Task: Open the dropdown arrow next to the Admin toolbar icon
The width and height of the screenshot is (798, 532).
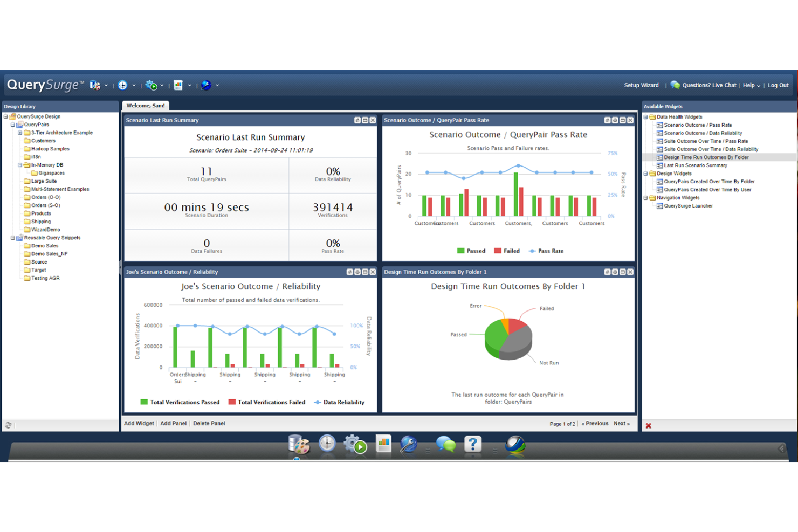Action: 217,85
